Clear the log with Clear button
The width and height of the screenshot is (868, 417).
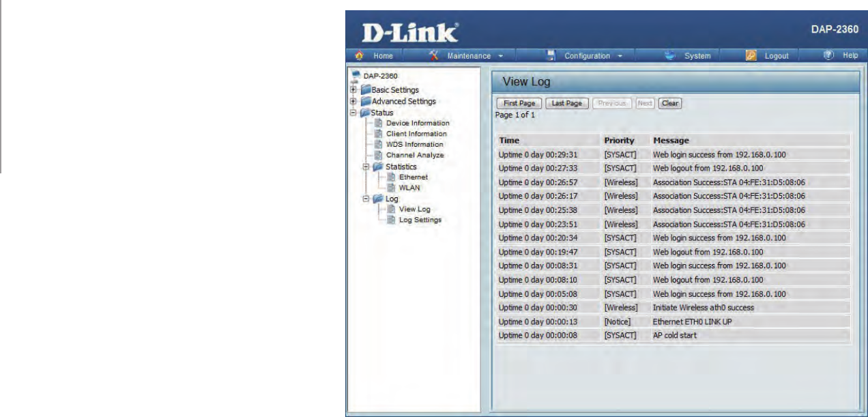(x=670, y=103)
